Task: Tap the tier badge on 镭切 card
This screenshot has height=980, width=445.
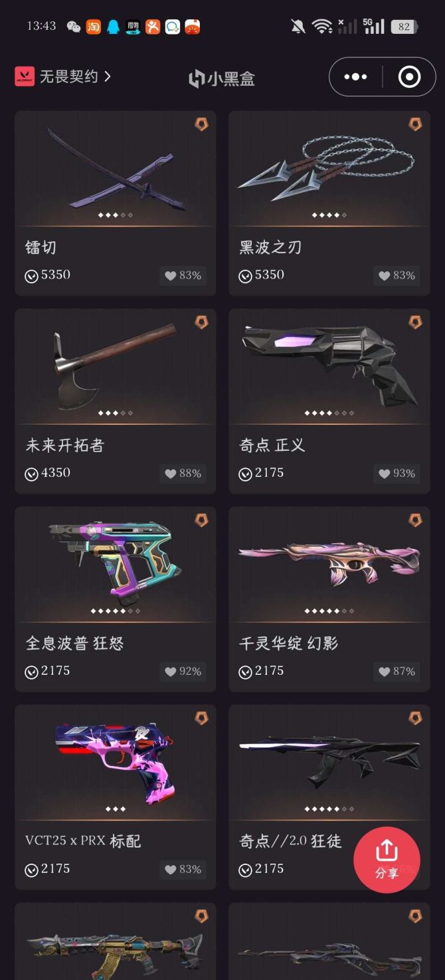Action: [201, 124]
